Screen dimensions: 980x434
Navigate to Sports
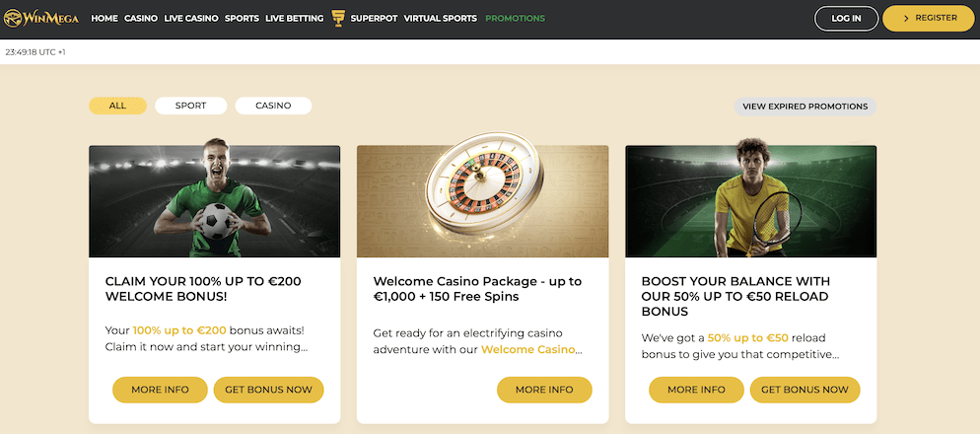(x=242, y=19)
